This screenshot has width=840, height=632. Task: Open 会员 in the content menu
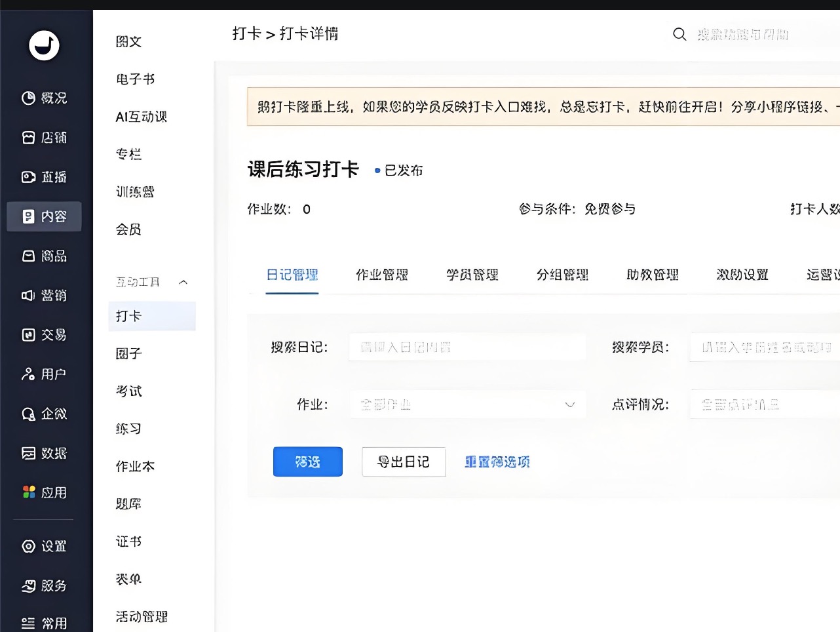click(128, 229)
